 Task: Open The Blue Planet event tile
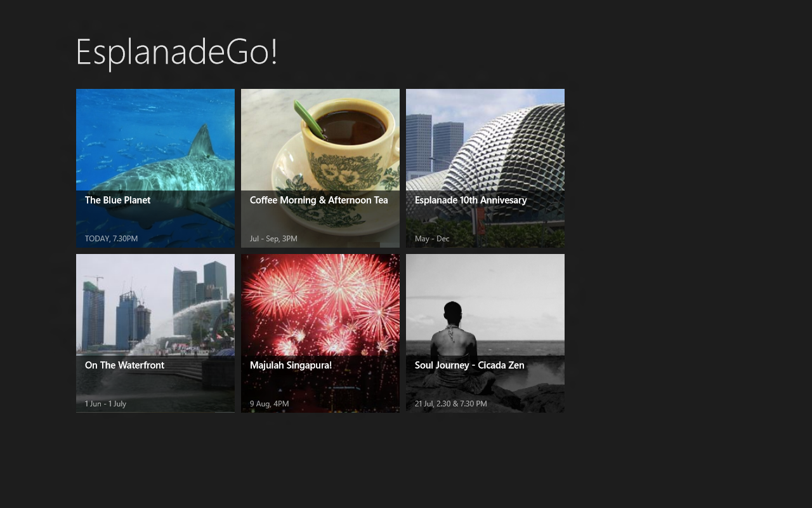click(x=155, y=168)
